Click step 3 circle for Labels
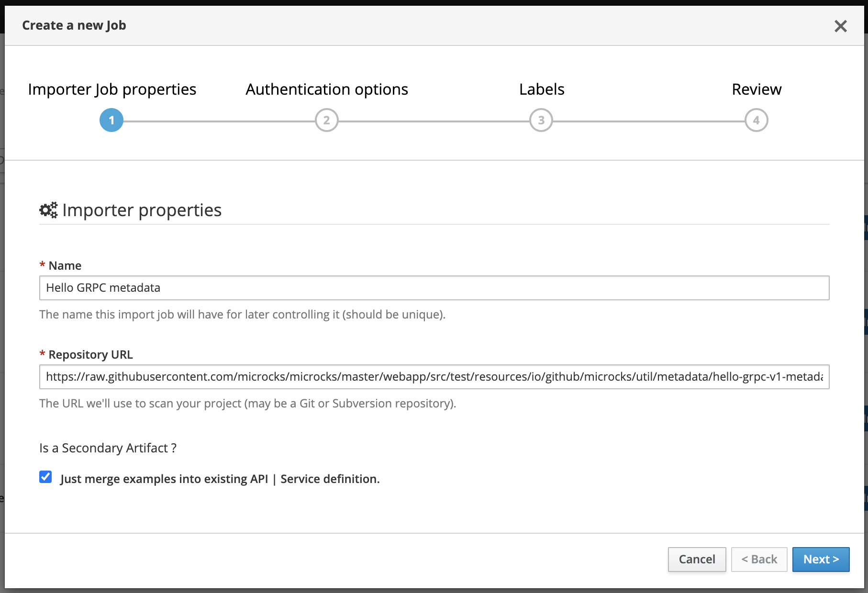868x593 pixels. (x=541, y=121)
